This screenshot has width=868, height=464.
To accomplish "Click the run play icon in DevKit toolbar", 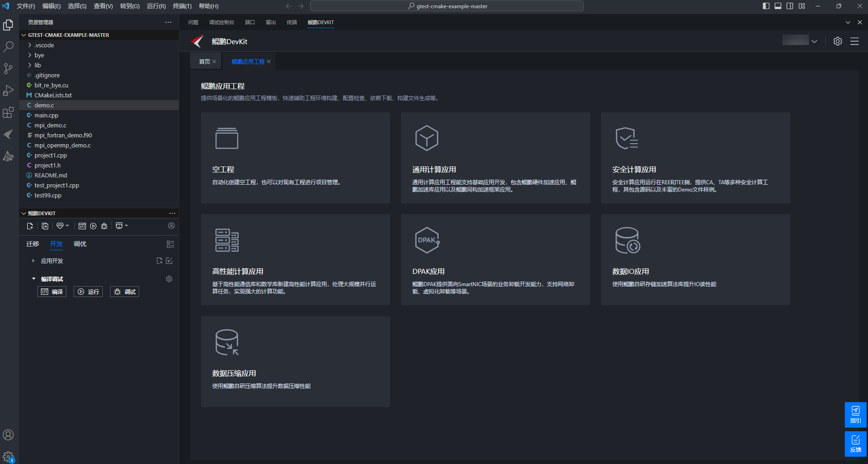I will point(93,226).
